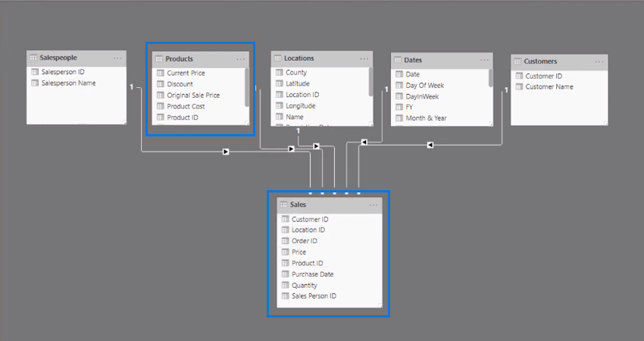Click the Order ID field column icon
644x341 pixels.
(x=286, y=241)
